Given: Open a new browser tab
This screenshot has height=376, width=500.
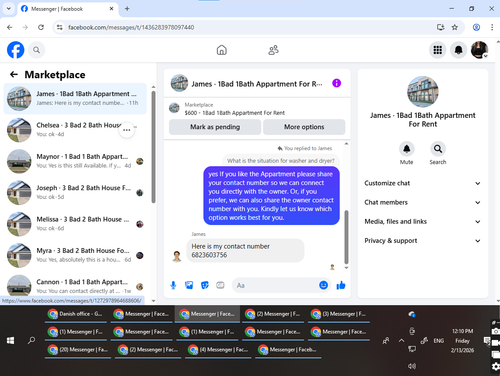Looking at the screenshot, I should [127, 9].
